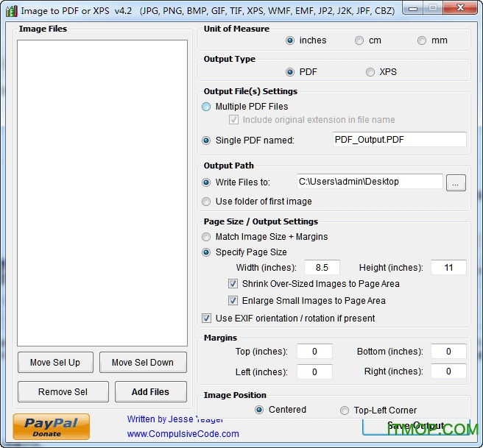Image resolution: width=483 pixels, height=448 pixels.
Task: Click the Written by Jesse Yeager link
Action: tap(175, 419)
